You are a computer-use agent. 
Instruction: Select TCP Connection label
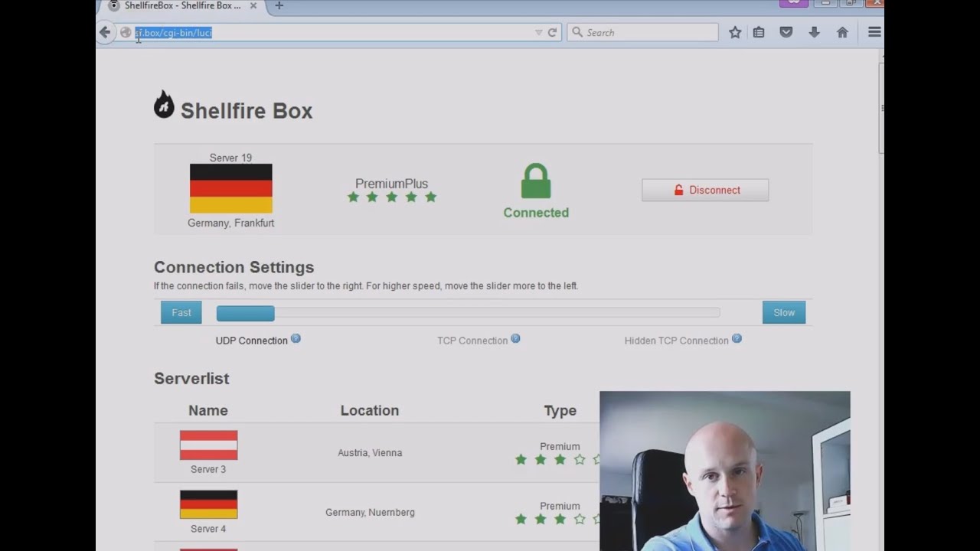[472, 341]
